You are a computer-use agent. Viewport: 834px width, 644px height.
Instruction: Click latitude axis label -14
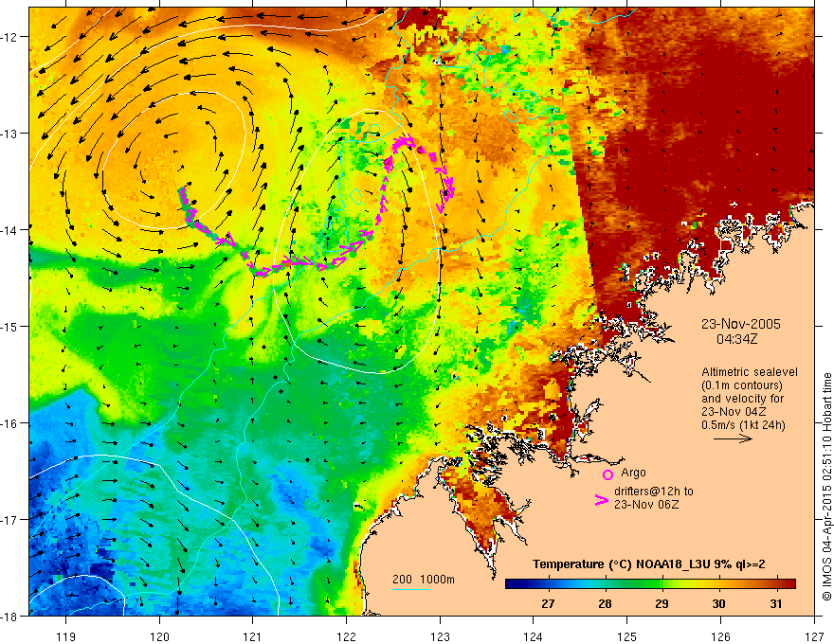tap(9, 229)
